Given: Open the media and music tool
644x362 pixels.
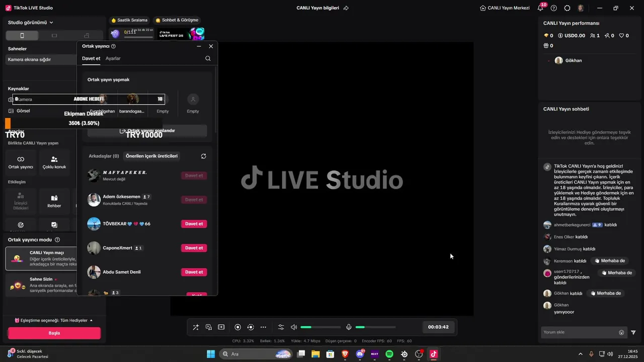Looking at the screenshot, I should point(208,327).
